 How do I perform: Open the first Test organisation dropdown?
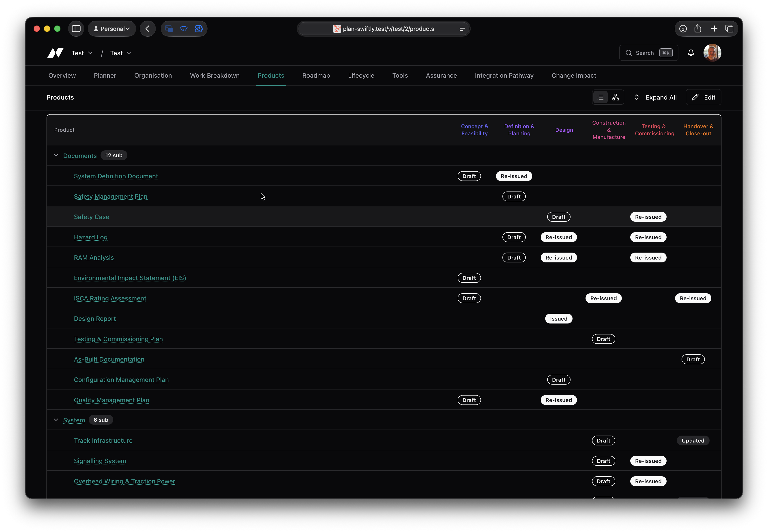[82, 53]
